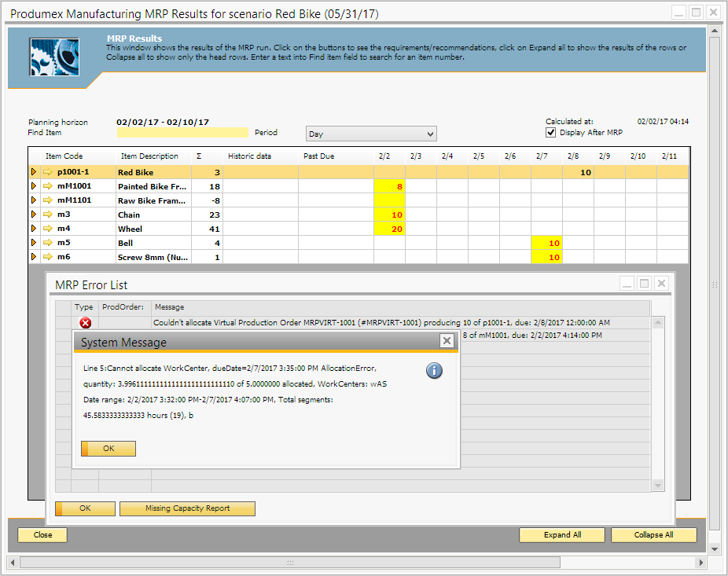Click the sum value -8 for mM1101
The width and height of the screenshot is (728, 576).
207,200
